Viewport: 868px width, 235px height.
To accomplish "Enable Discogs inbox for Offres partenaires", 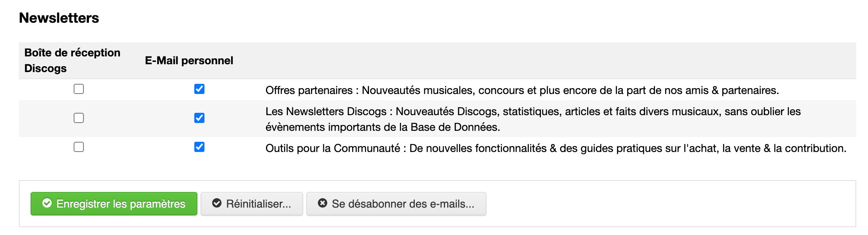I will click(79, 89).
